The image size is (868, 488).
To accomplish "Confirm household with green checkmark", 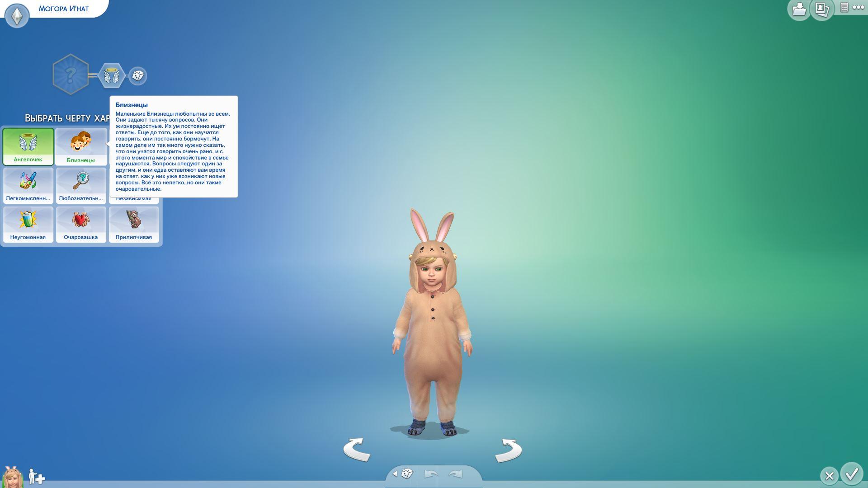I will [852, 474].
